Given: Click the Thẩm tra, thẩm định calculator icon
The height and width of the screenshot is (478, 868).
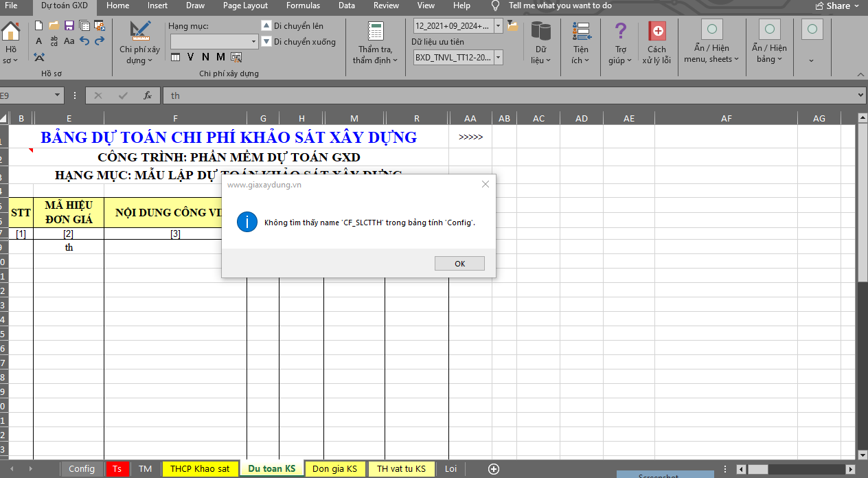Looking at the screenshot, I should coord(375,31).
